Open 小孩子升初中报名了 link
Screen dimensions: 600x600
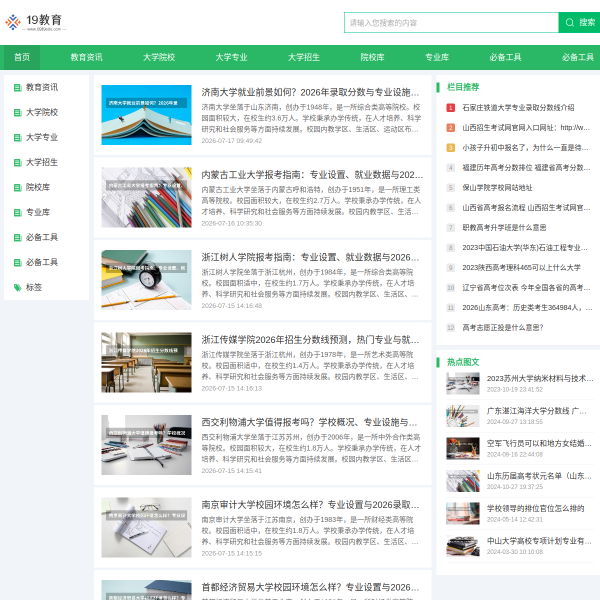pos(525,148)
